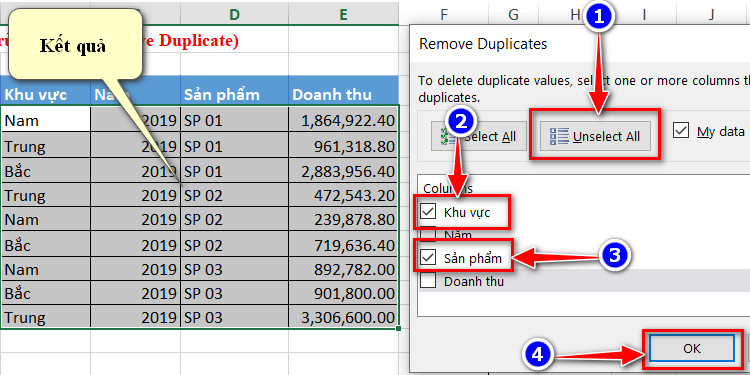Select 2019 cell in 901,800.00 row
The height and width of the screenshot is (375, 750).
tap(135, 294)
